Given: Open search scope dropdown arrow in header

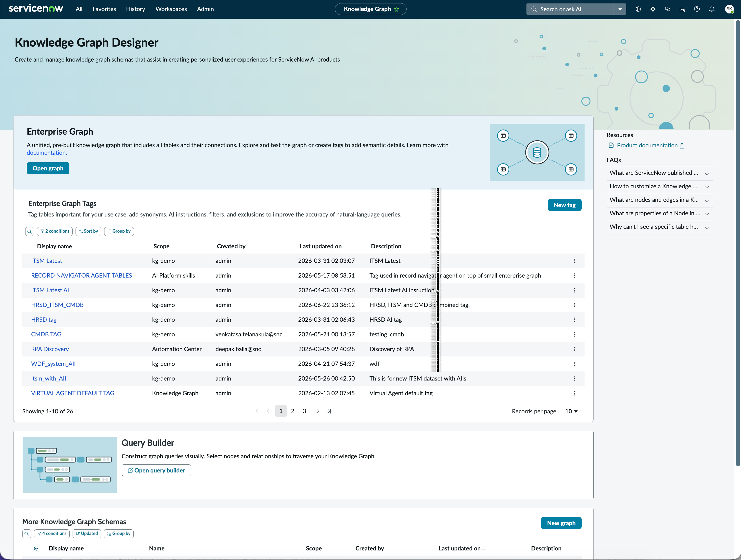Looking at the screenshot, I should point(620,9).
